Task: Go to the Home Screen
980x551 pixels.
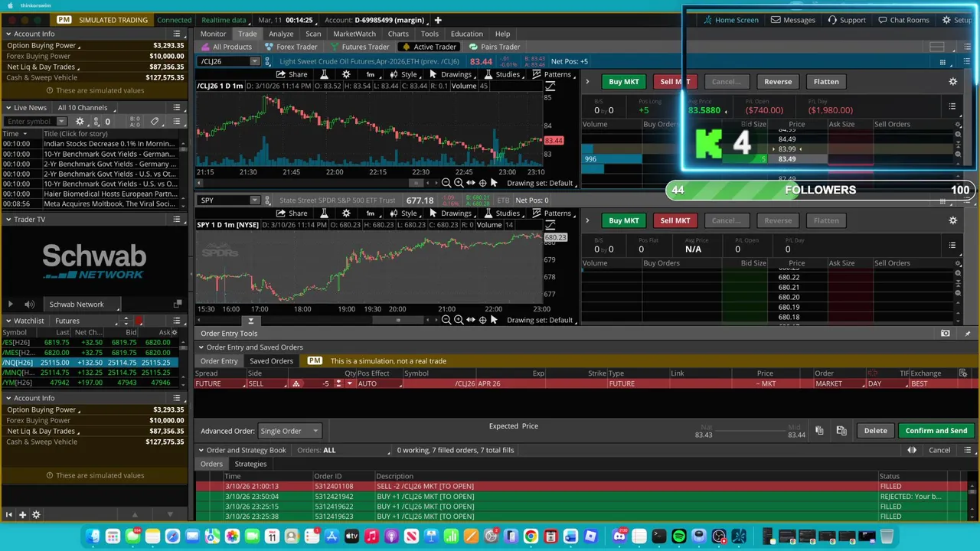Action: click(x=730, y=20)
